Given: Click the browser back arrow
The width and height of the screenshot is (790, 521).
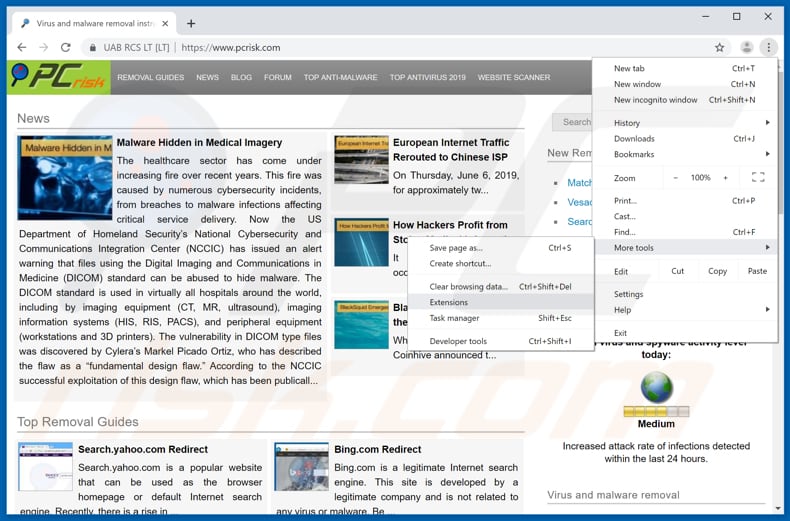Looking at the screenshot, I should pyautogui.click(x=22, y=47).
